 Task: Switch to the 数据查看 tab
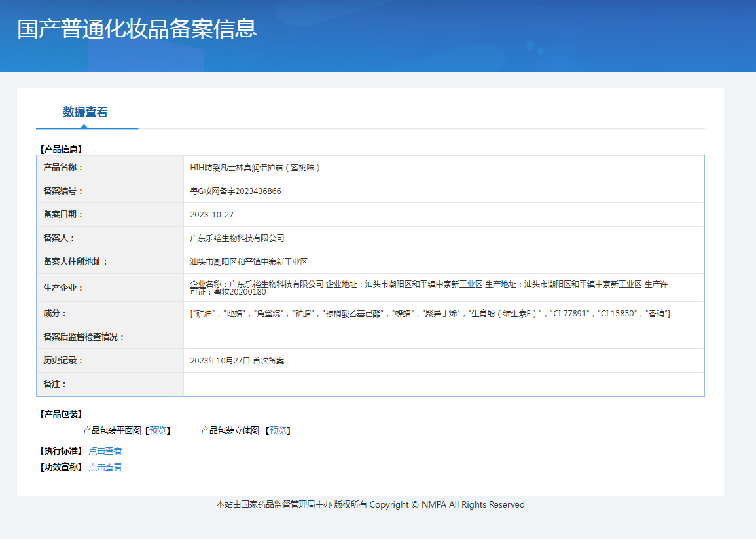coord(86,112)
